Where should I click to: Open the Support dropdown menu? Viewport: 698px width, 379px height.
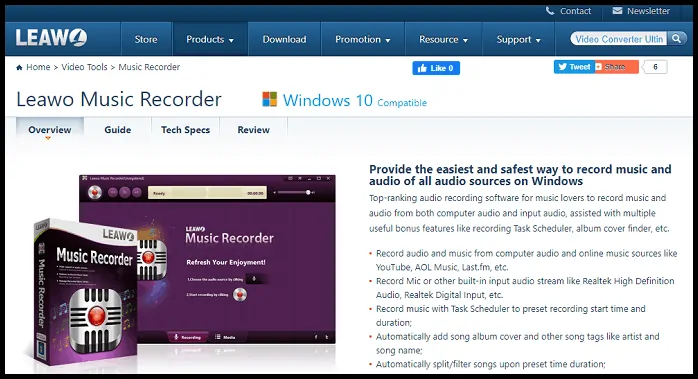pyautogui.click(x=518, y=40)
